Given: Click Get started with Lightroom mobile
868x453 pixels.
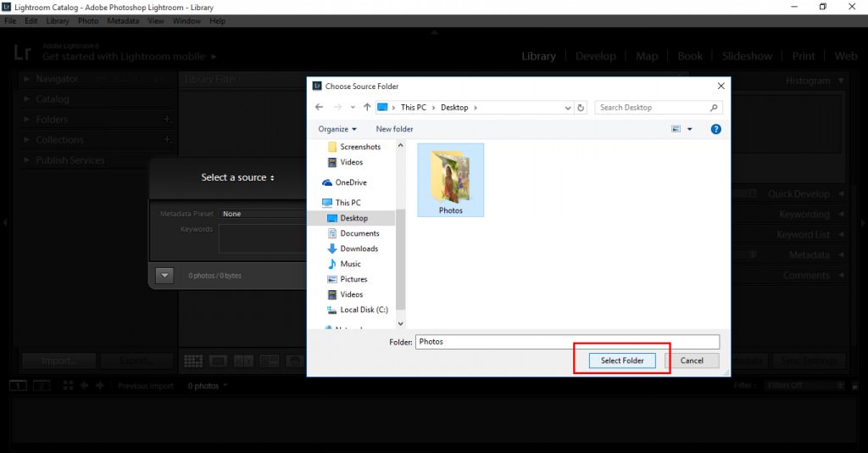Looking at the screenshot, I should [x=129, y=57].
